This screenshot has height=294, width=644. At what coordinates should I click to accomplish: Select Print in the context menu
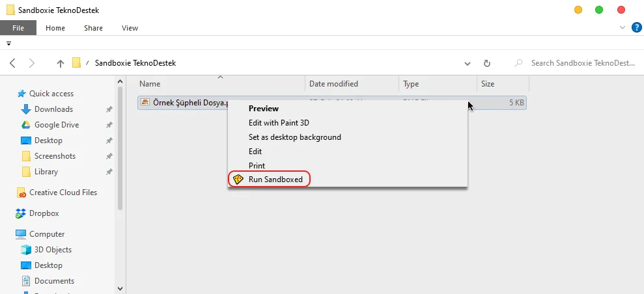[257, 166]
